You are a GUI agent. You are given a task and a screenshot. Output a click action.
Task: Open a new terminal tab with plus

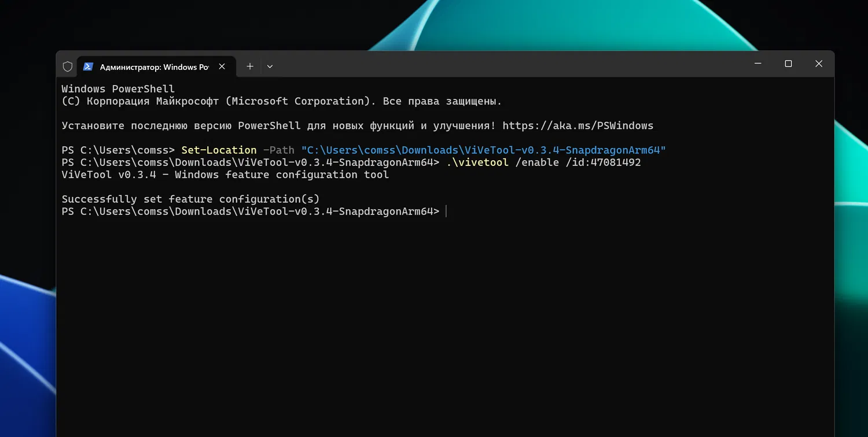click(250, 66)
